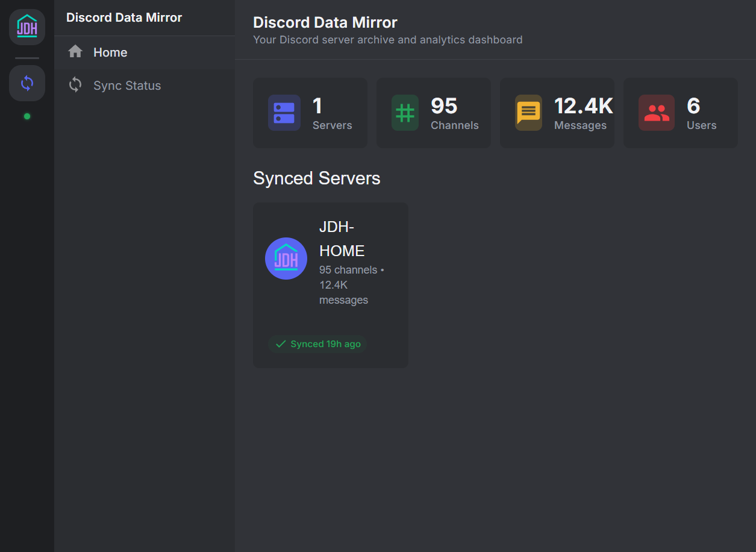Click the green checkmark in the synced badge

pos(280,343)
